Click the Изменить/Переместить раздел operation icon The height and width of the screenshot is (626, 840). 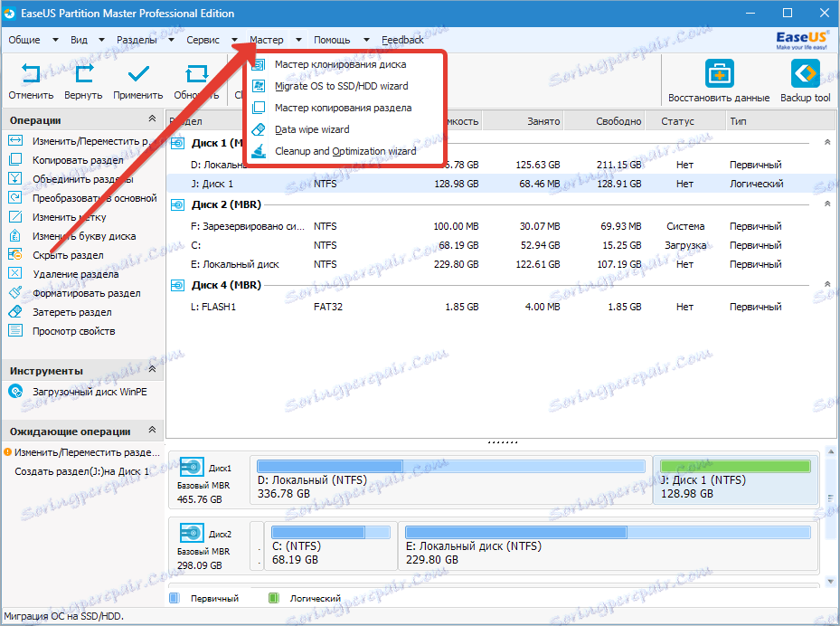pos(15,141)
